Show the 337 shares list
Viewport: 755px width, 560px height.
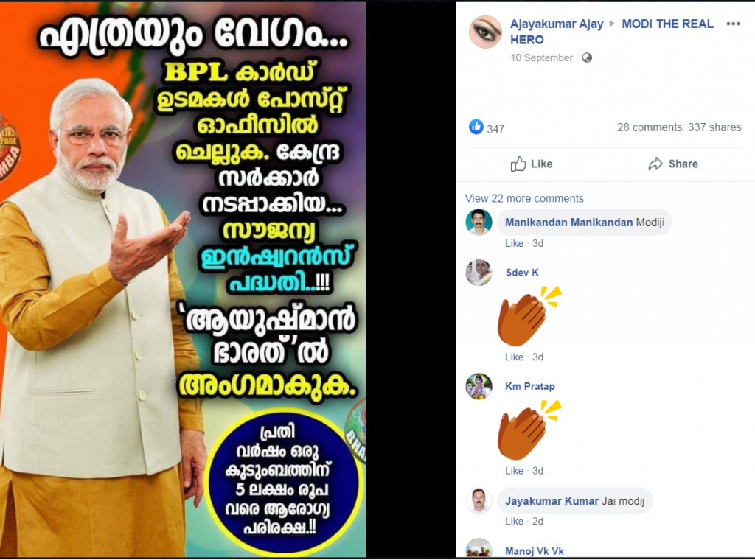tap(714, 127)
